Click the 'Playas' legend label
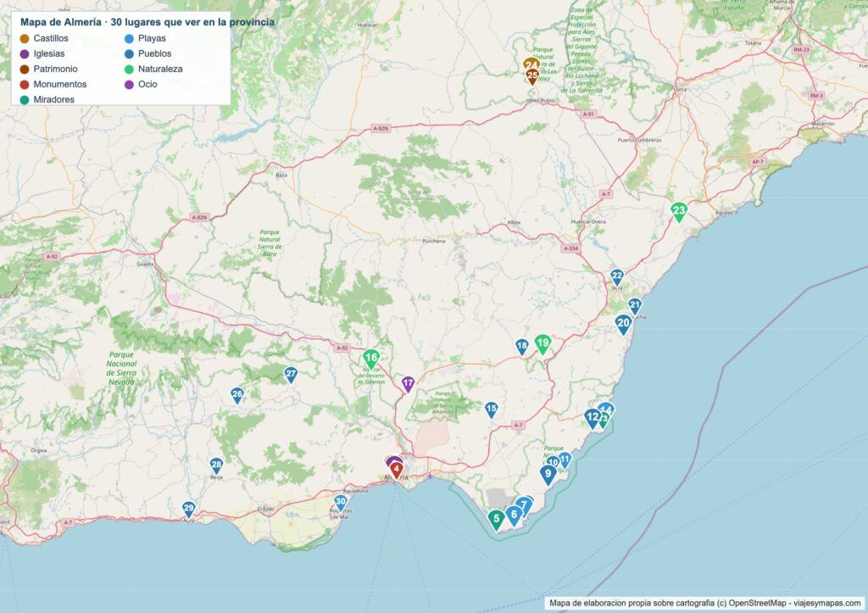This screenshot has height=613, width=868. pyautogui.click(x=153, y=38)
